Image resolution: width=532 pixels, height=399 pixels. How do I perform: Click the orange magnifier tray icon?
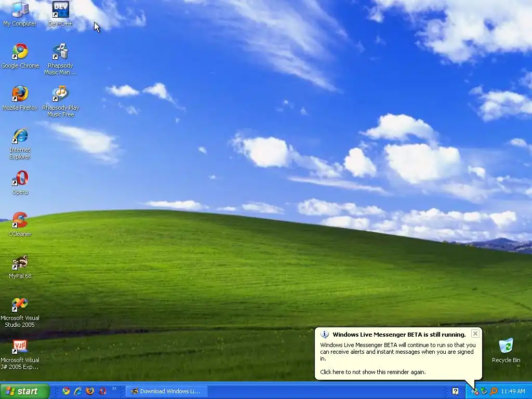[494, 391]
